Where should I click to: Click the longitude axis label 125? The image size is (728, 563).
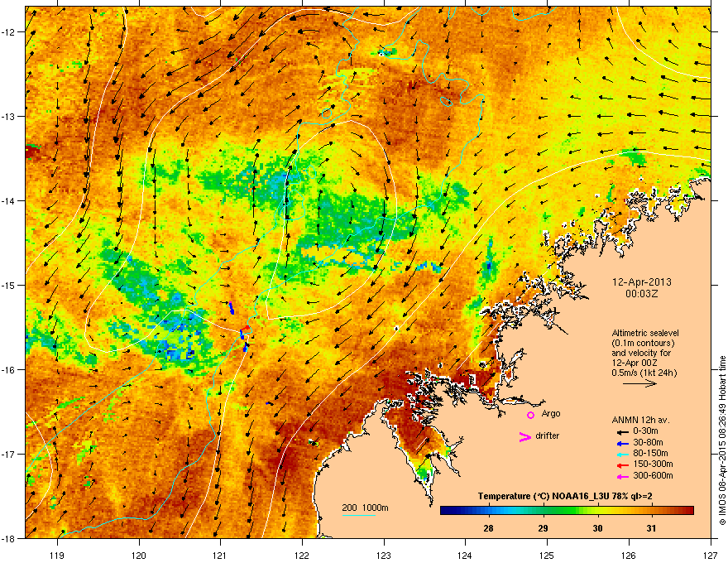(x=547, y=555)
